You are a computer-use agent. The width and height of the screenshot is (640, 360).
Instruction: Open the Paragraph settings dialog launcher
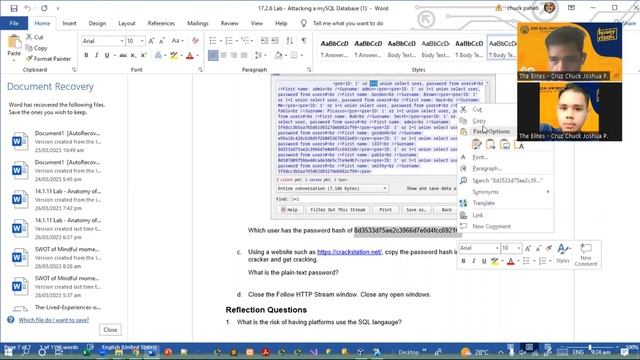pyautogui.click(x=309, y=70)
